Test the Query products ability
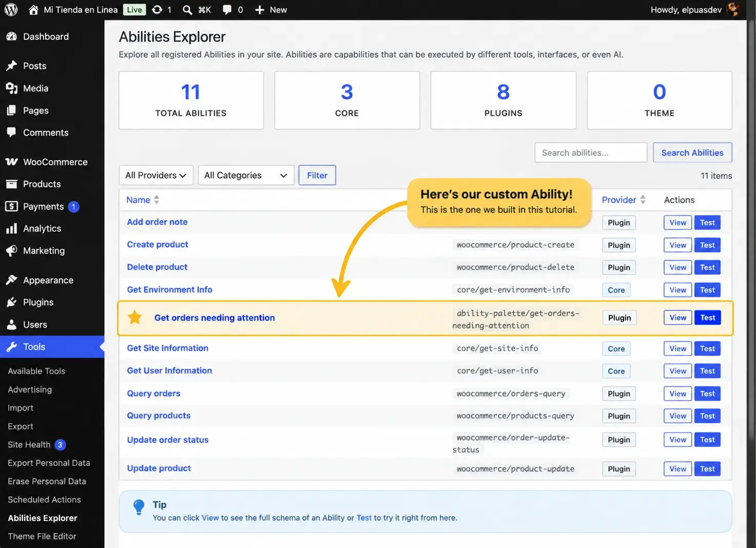The width and height of the screenshot is (756, 548). pos(707,416)
